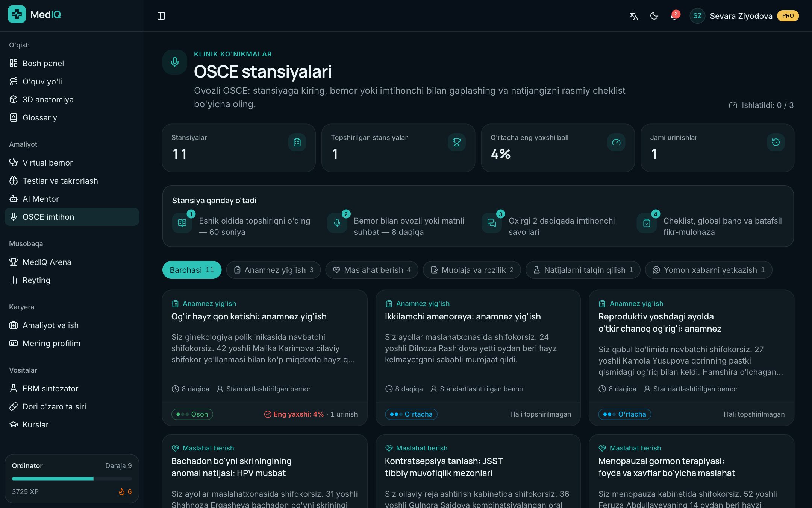Screen dimensions: 812x508
Task: Filter by Natijalarni talqin qilish
Action: [583, 270]
